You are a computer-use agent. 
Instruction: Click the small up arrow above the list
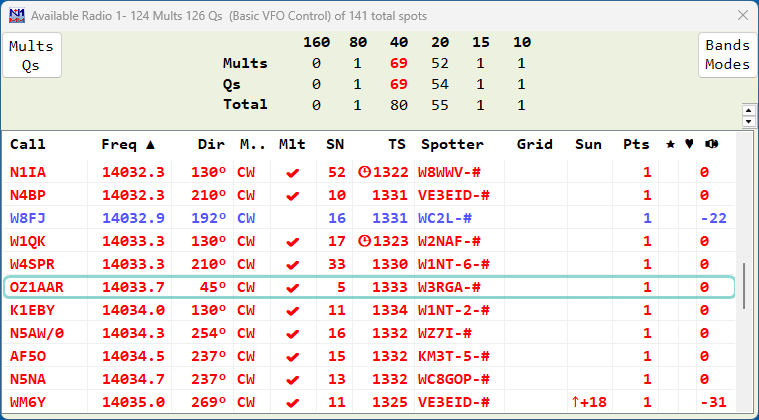(x=747, y=108)
